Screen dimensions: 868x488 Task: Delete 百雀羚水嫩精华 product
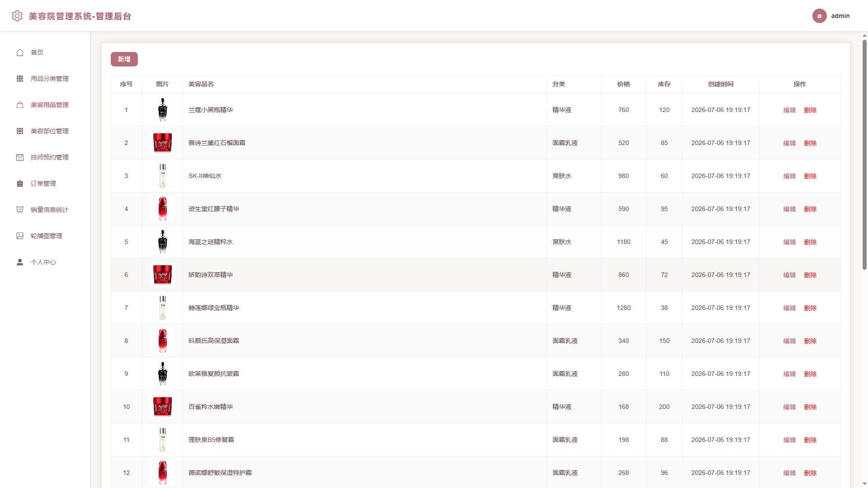click(810, 407)
